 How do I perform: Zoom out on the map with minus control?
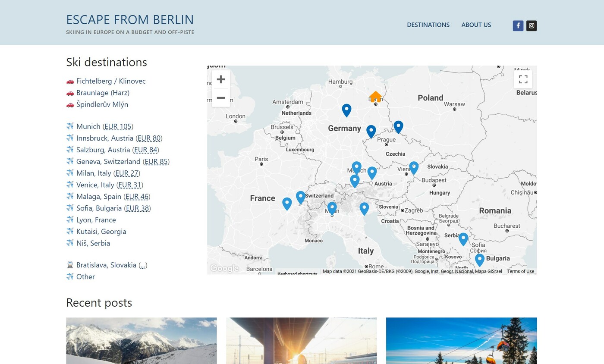pos(221,98)
